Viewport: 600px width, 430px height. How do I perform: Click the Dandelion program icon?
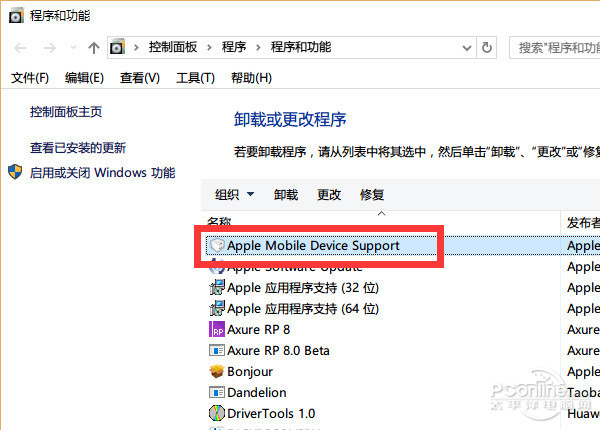(x=217, y=393)
